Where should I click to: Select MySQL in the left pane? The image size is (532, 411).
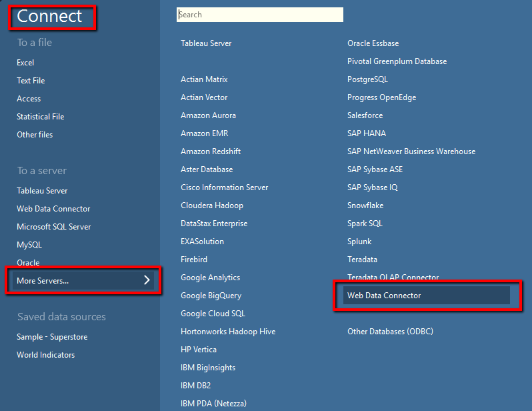pyautogui.click(x=29, y=245)
